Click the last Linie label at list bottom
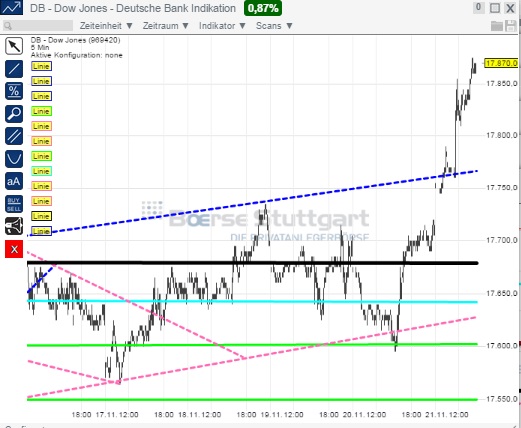The image size is (521, 428). tap(41, 231)
